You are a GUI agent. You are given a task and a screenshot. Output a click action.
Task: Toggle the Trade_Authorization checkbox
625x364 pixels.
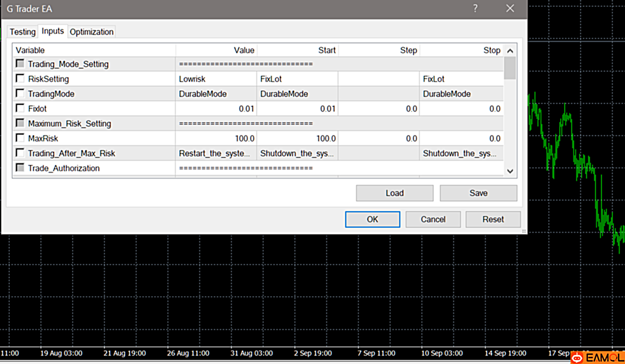(20, 168)
